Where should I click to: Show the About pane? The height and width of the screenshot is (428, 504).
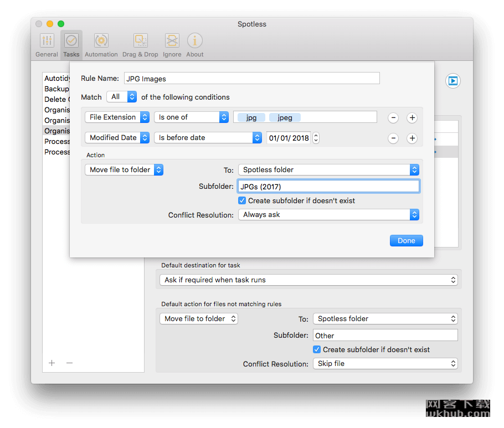pos(195,45)
